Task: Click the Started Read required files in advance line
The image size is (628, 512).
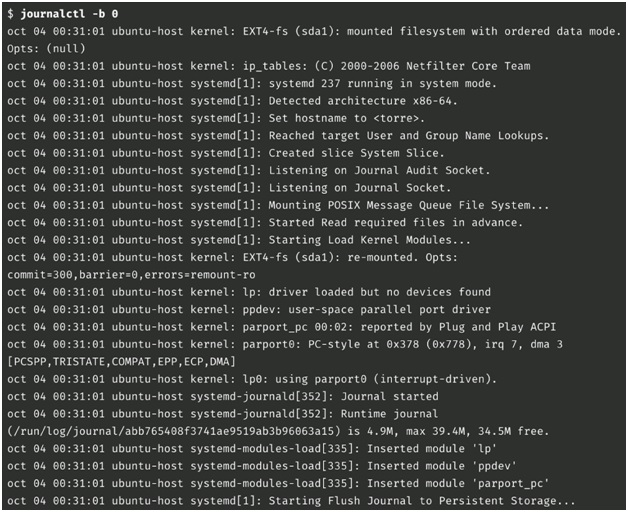Action: [265, 222]
